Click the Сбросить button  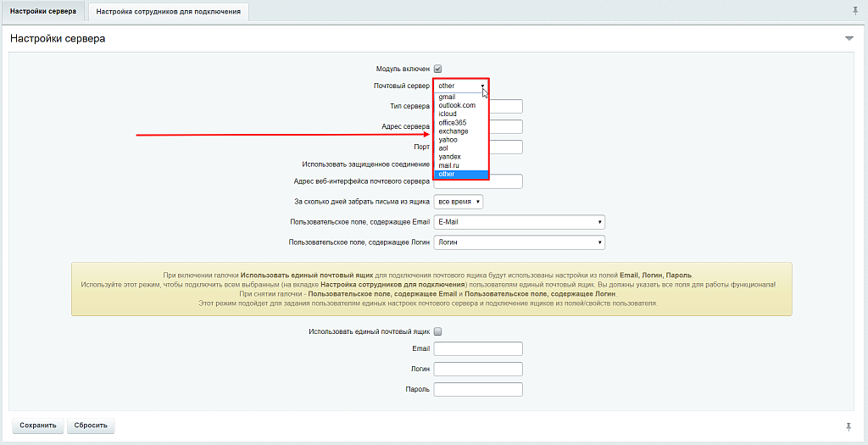point(91,426)
